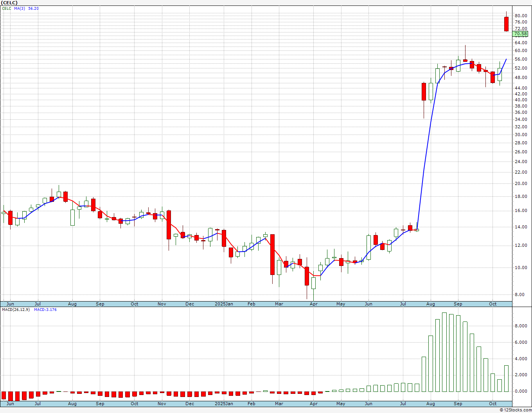
Task: Click May on the price chart time axis
Action: pos(341,304)
